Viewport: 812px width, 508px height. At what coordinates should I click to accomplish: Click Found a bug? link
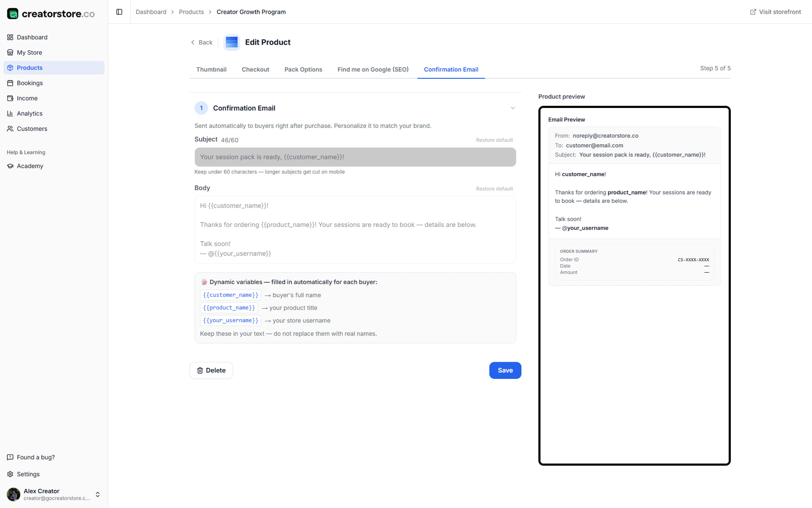click(54, 457)
